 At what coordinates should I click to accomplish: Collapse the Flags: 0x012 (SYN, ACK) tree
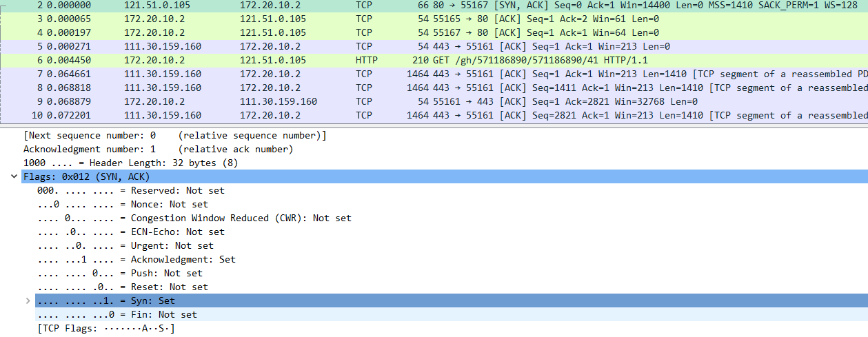14,177
